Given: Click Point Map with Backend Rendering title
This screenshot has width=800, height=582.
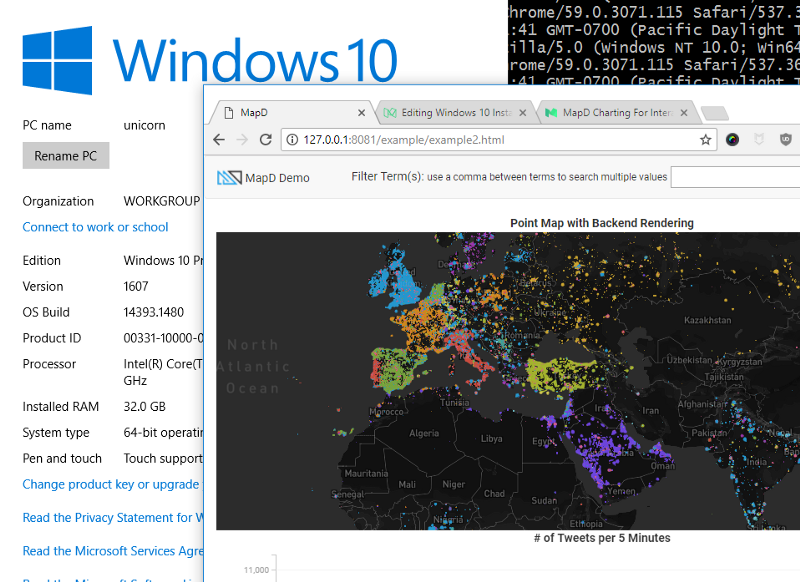Looking at the screenshot, I should tap(602, 223).
